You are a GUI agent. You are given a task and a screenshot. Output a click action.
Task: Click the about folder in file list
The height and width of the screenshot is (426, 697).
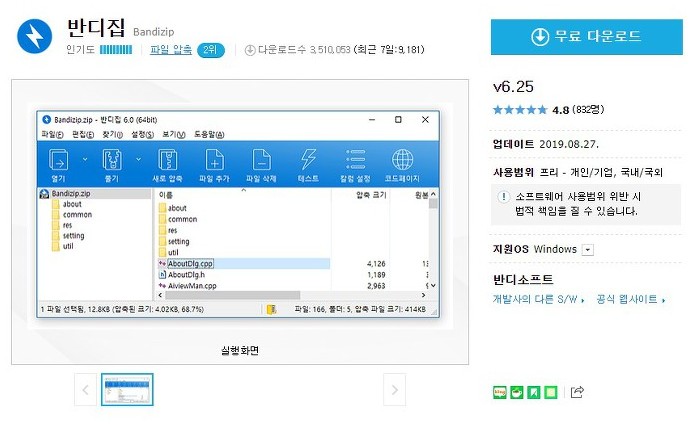click(x=177, y=208)
